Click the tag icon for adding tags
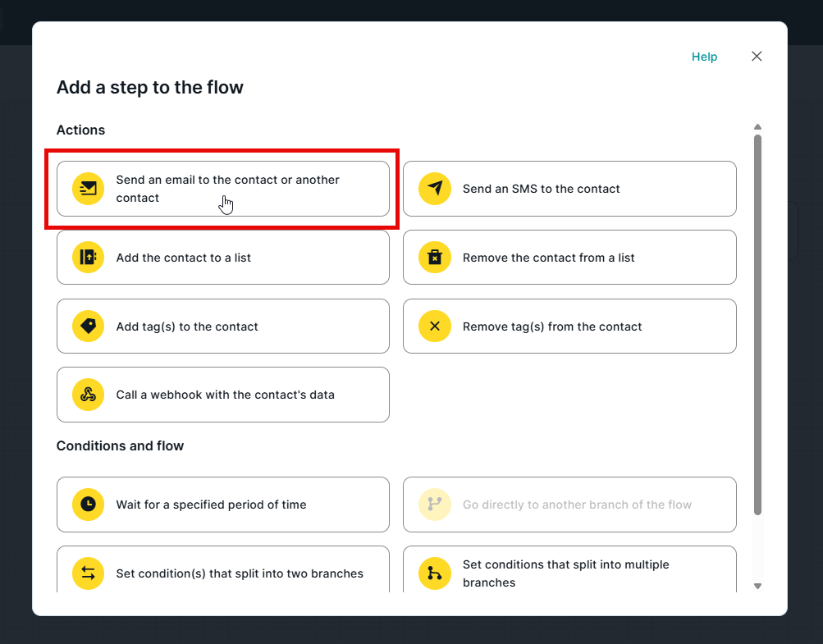Screen dimensions: 823x644 (x=89, y=327)
